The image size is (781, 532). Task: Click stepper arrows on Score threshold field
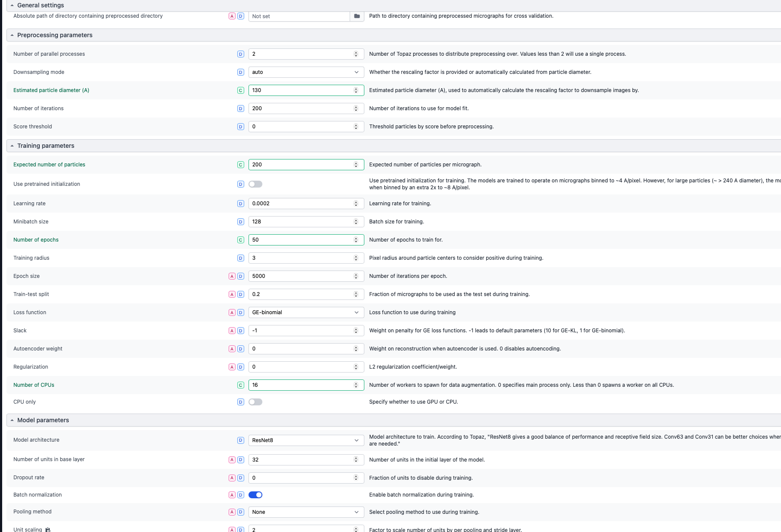[x=356, y=127]
